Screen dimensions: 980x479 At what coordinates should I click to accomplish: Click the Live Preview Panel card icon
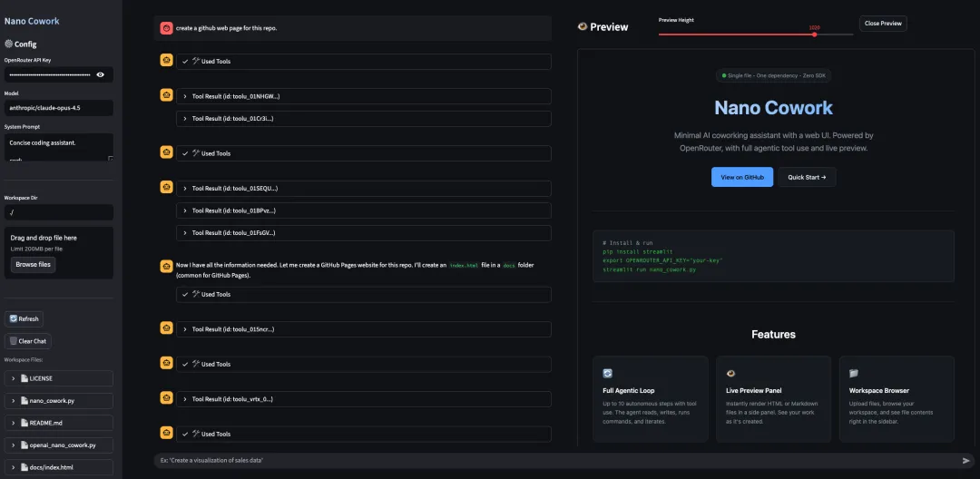(x=730, y=374)
